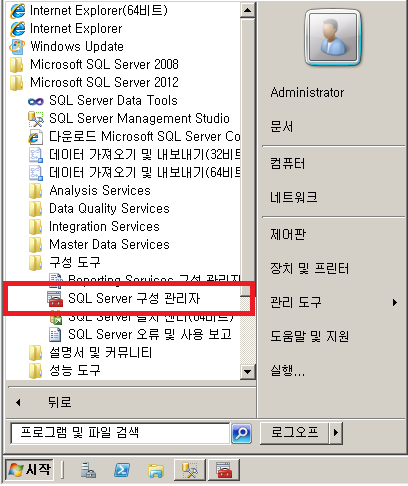The image size is (408, 486).
Task: Click the 로그오프 button
Action: (x=294, y=433)
